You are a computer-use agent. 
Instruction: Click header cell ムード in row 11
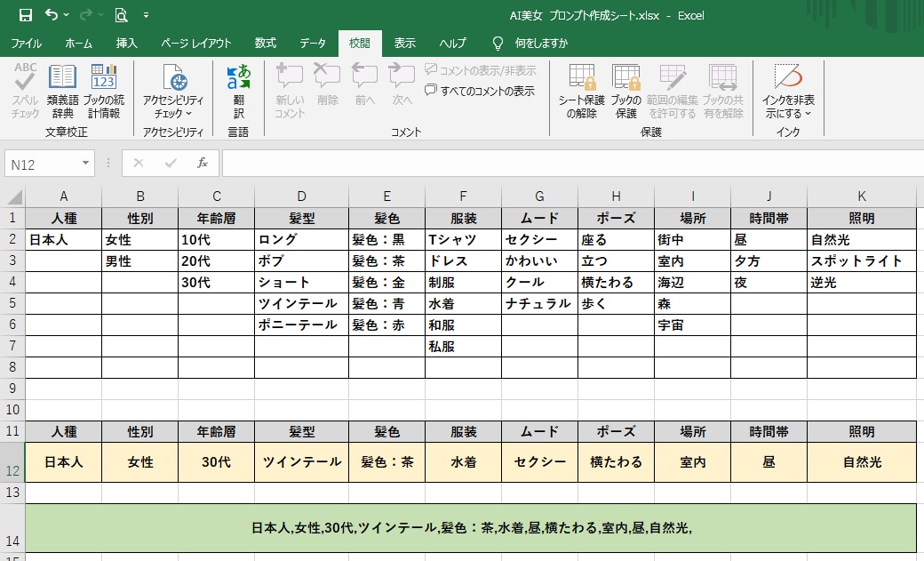point(539,431)
